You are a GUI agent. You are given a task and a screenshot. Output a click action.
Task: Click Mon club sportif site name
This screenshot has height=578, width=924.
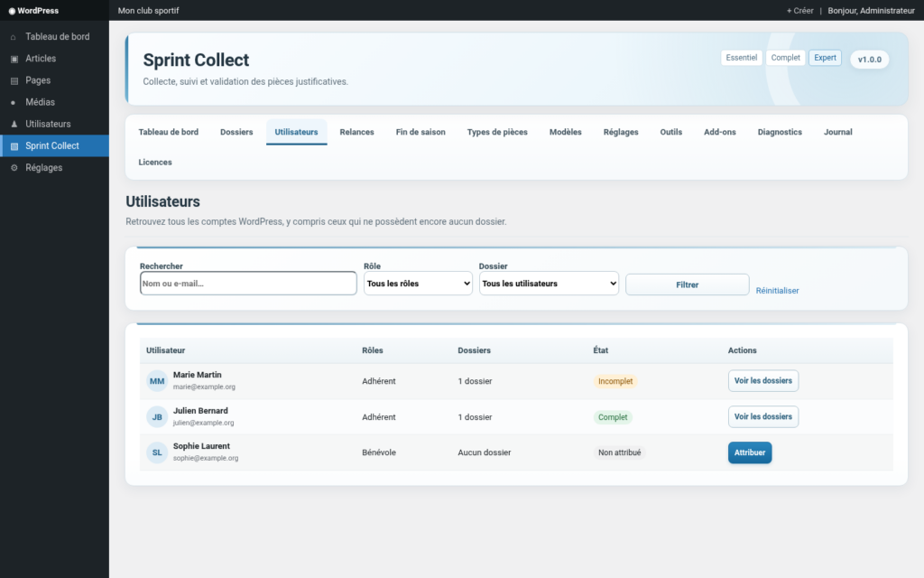tap(149, 11)
